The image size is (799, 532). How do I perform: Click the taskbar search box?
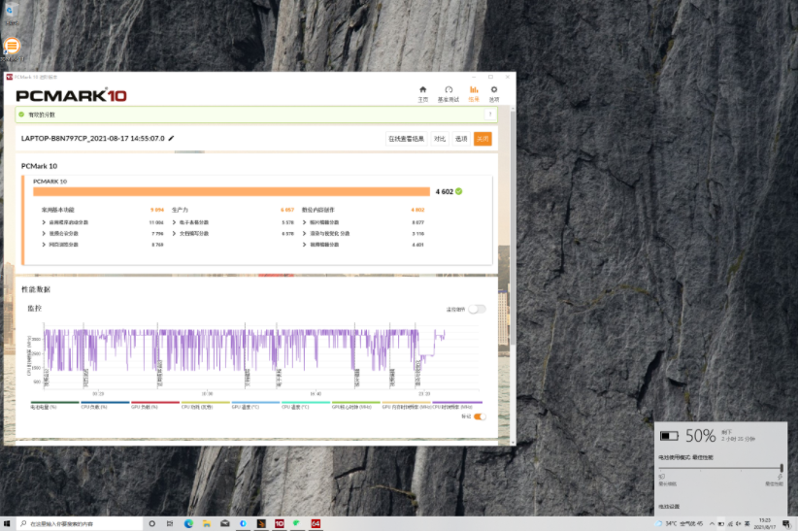pyautogui.click(x=80, y=524)
